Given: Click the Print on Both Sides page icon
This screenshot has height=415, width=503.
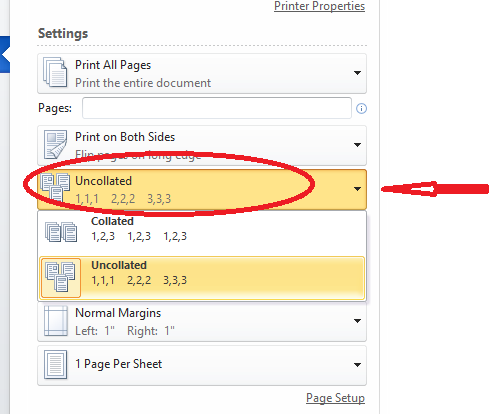Looking at the screenshot, I should coord(55,144).
